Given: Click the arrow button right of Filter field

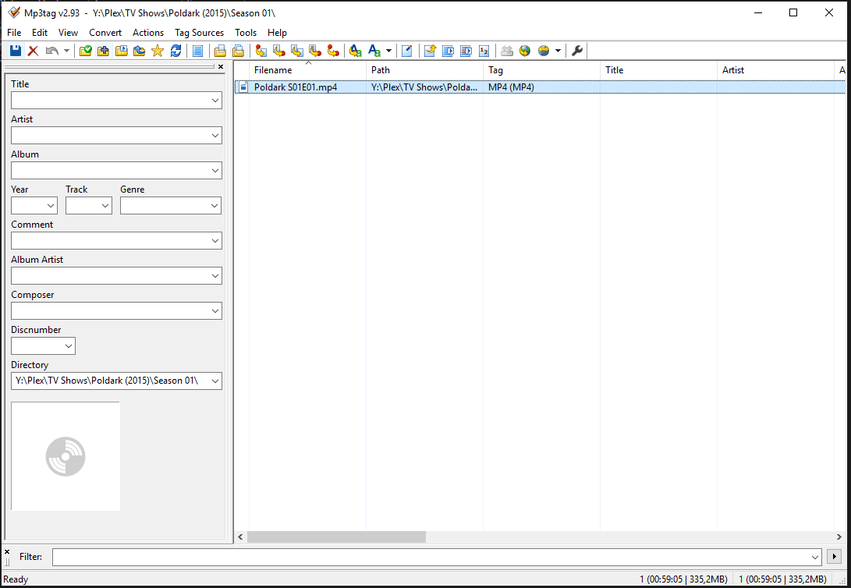Looking at the screenshot, I should click(x=834, y=557).
